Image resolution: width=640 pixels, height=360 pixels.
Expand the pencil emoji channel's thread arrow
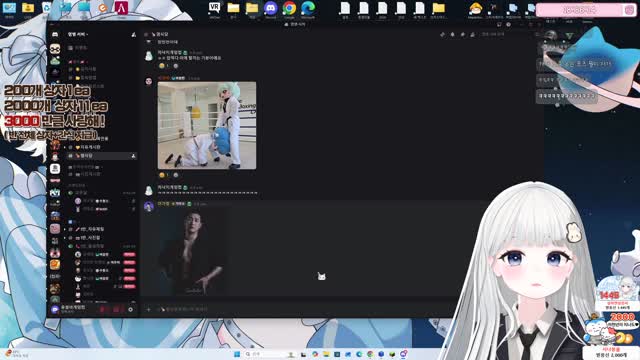click(x=64, y=229)
